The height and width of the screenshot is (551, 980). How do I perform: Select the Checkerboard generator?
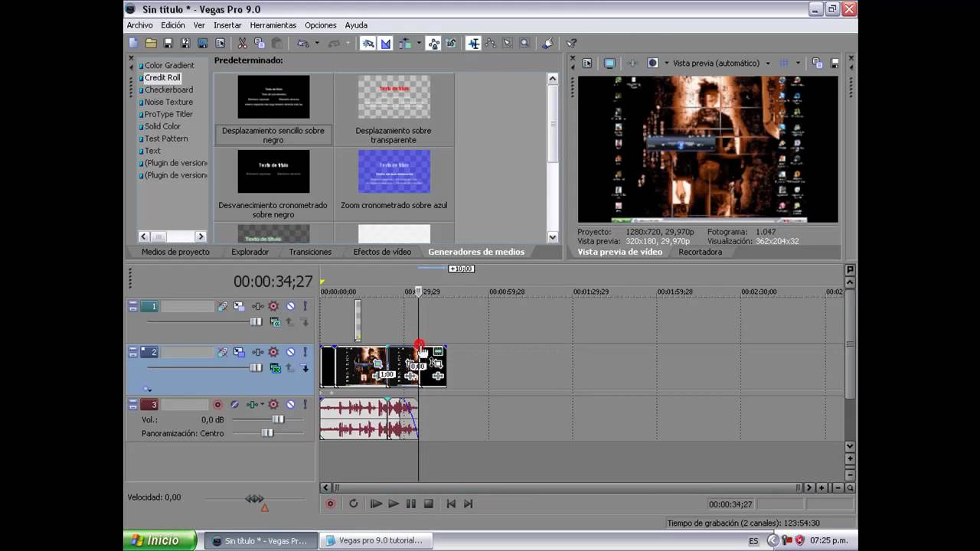168,90
